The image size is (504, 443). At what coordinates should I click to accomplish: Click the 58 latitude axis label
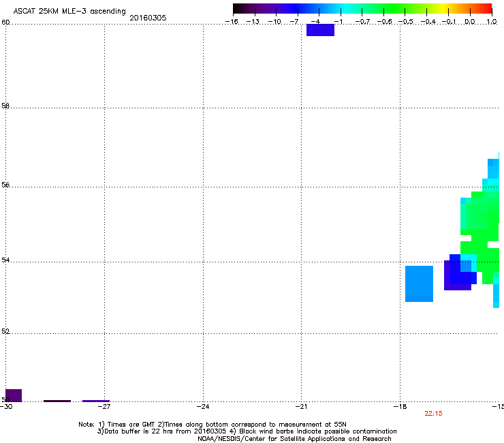(x=5, y=106)
